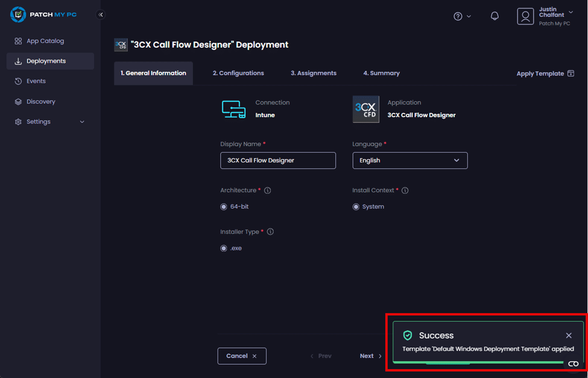Dismiss the Success notification toast
The width and height of the screenshot is (588, 378).
point(569,336)
